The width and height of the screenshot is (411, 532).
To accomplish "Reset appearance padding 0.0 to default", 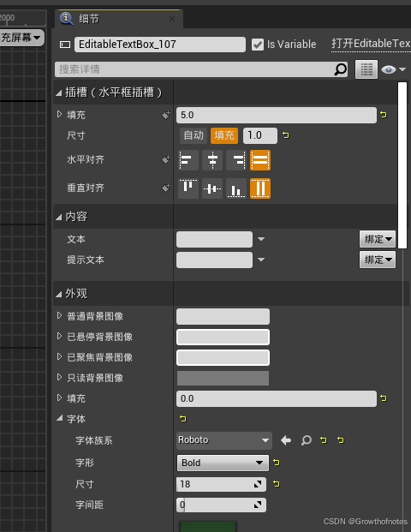I will click(x=384, y=398).
